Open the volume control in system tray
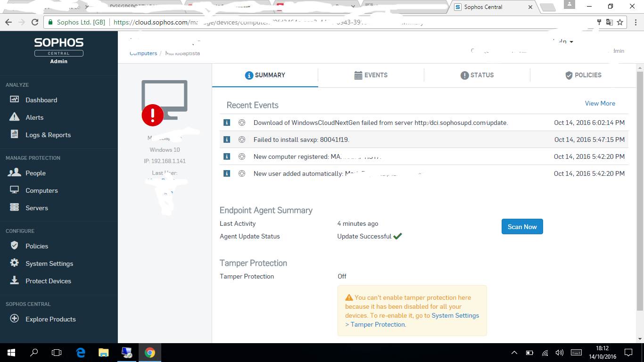The width and height of the screenshot is (644, 362). click(x=560, y=353)
